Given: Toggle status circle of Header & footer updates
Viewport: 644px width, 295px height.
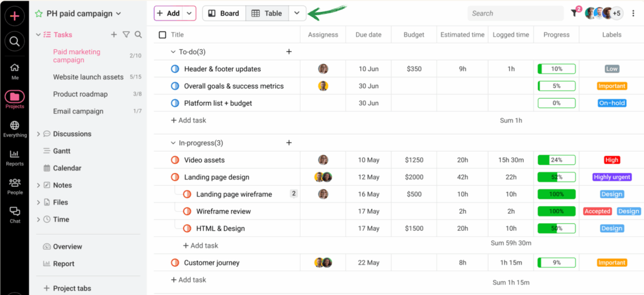Looking at the screenshot, I should pyautogui.click(x=175, y=69).
